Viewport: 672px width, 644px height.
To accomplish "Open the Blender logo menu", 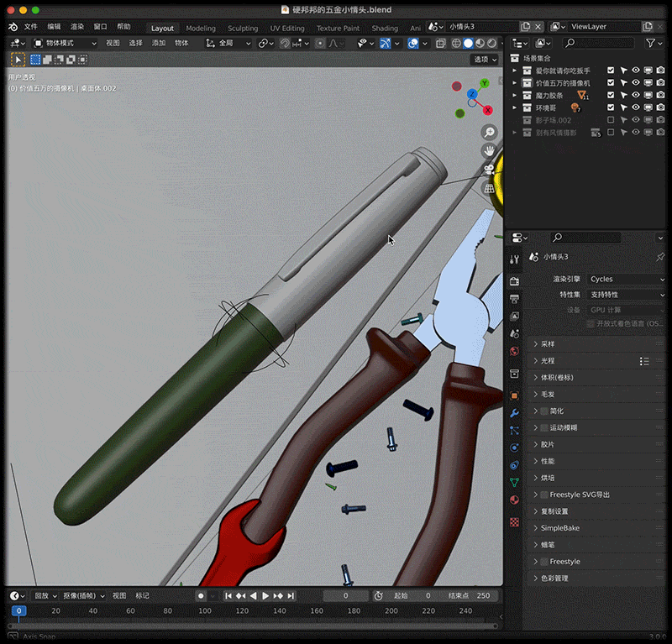I will pos(13,27).
